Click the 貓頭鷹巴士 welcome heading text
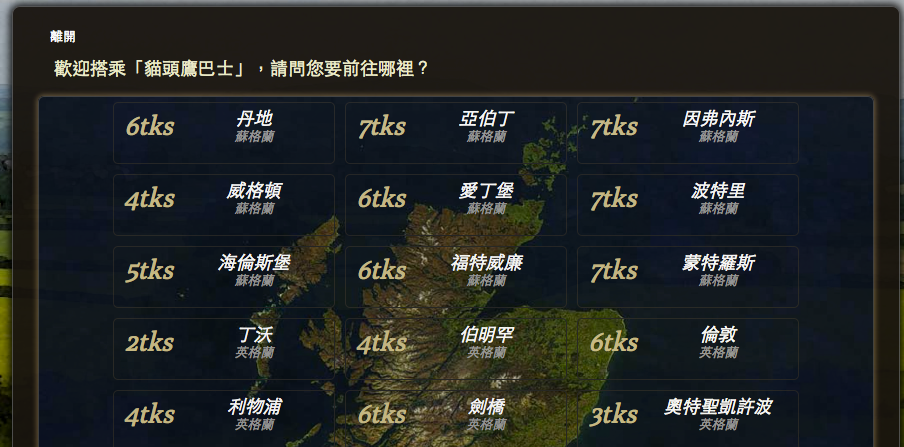This screenshot has height=447, width=904. pos(241,69)
